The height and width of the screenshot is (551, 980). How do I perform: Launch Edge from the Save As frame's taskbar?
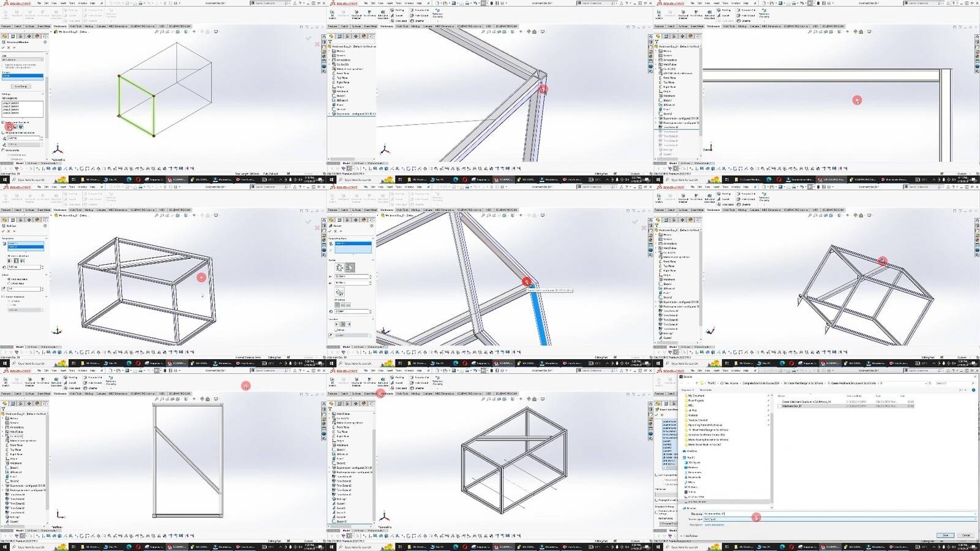pos(782,547)
